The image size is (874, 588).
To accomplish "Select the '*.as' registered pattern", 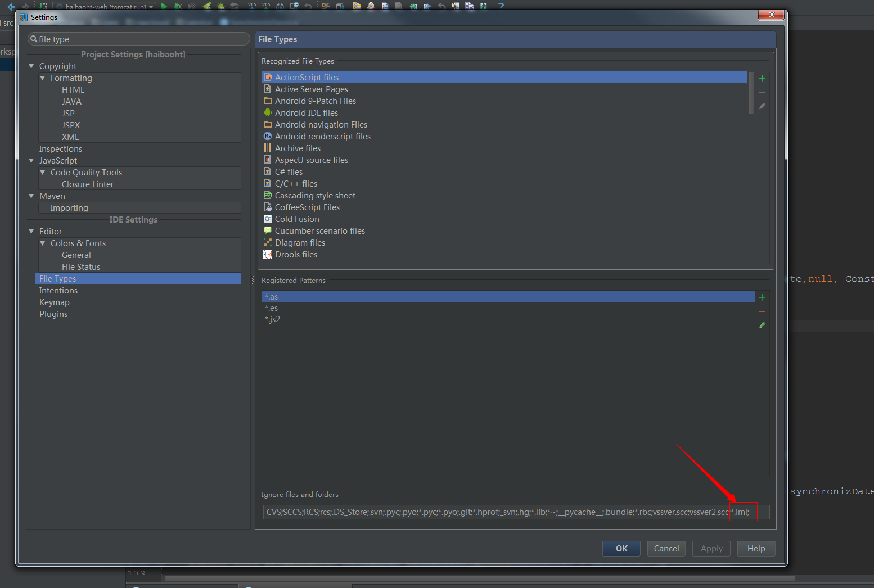I will click(x=508, y=297).
